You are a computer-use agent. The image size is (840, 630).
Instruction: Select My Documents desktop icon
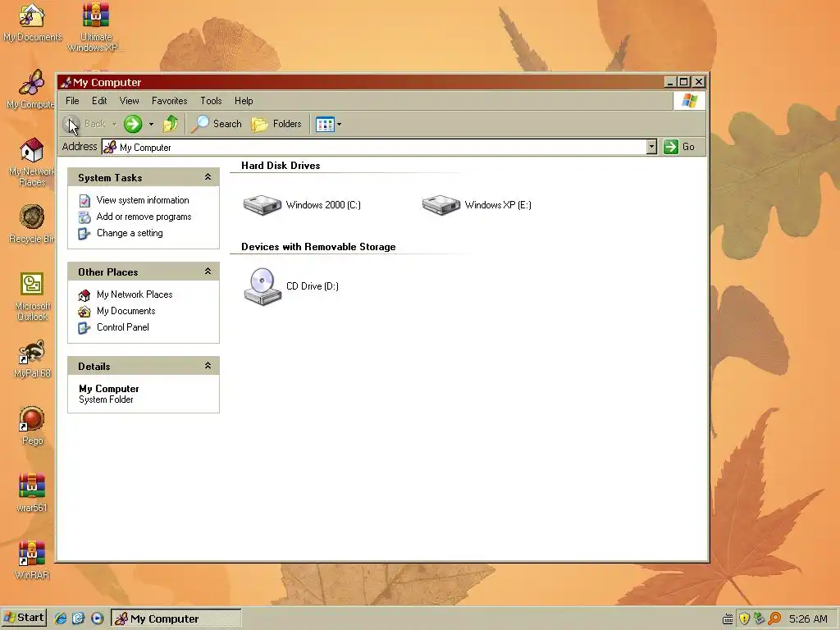point(32,22)
